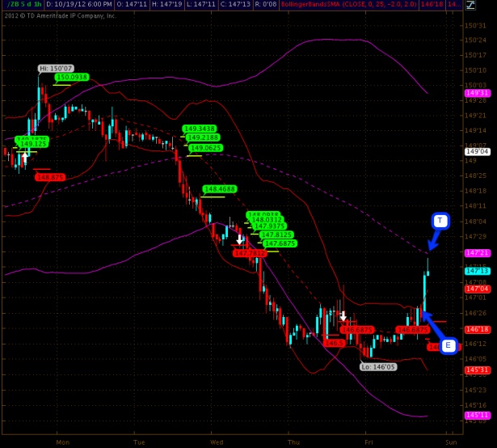Screen dimensions: 497x448
Task: Select the green 148.4688 price label
Action: coord(219,189)
